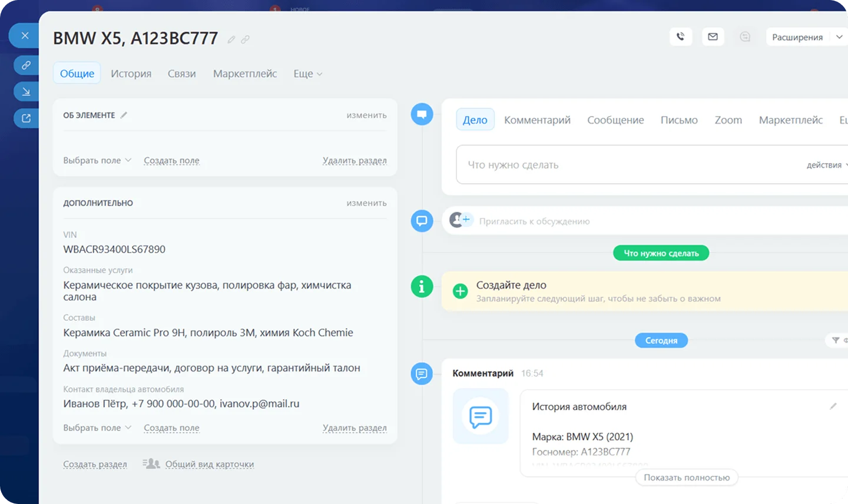Click изменить in ОБ ЭЛЕМЕНТЕ section
This screenshot has height=504, width=848.
coord(366,115)
